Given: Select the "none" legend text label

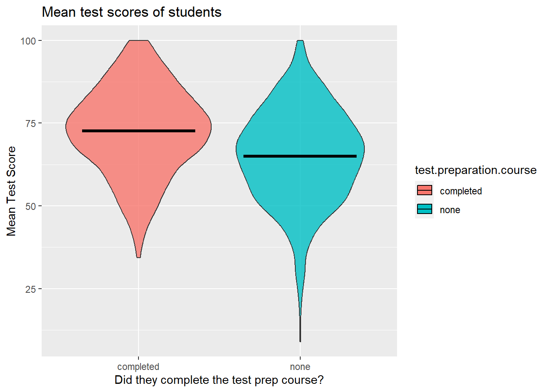Looking at the screenshot, I should pos(450,210).
